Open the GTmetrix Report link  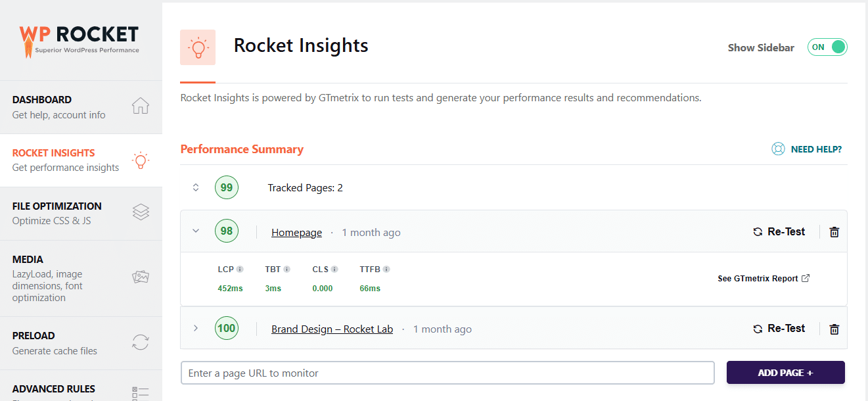763,278
